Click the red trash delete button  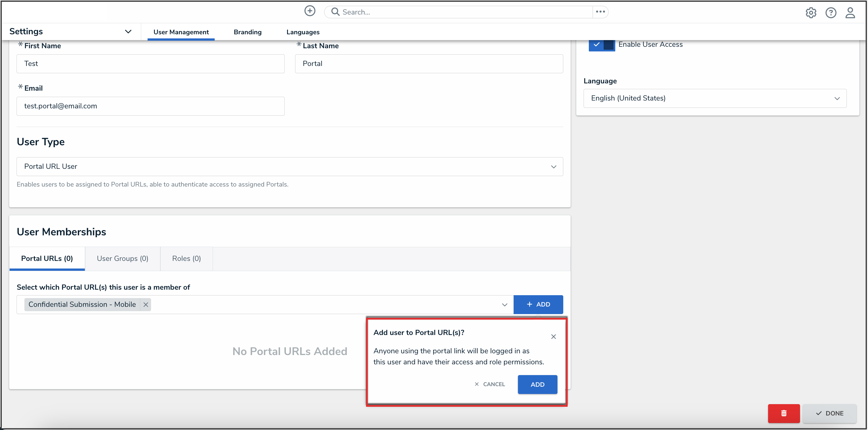[783, 413]
